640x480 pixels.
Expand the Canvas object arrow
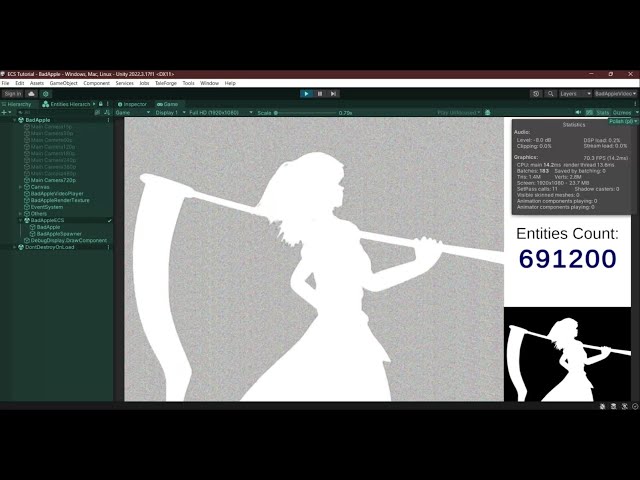[20, 187]
